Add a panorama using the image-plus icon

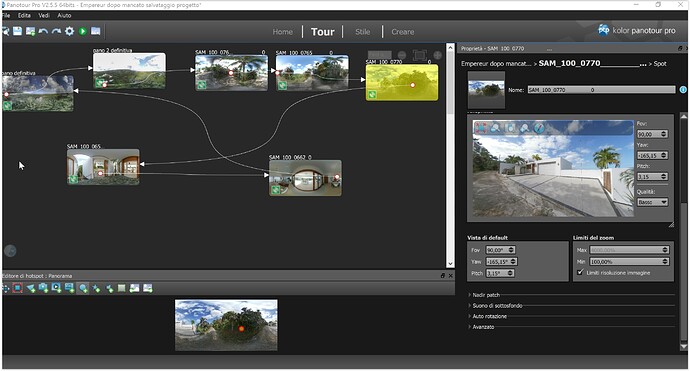[x=30, y=31]
